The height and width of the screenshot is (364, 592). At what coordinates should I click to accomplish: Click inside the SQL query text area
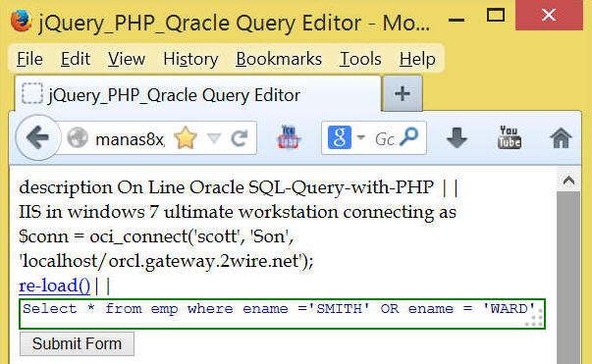[282, 314]
